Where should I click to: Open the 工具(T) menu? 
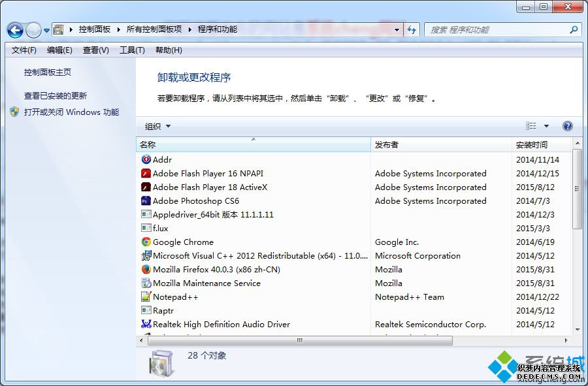[132, 50]
